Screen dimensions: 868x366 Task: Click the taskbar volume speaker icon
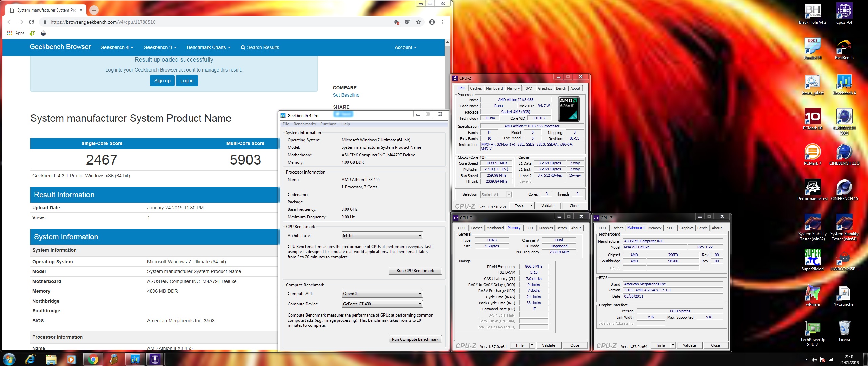click(x=814, y=360)
